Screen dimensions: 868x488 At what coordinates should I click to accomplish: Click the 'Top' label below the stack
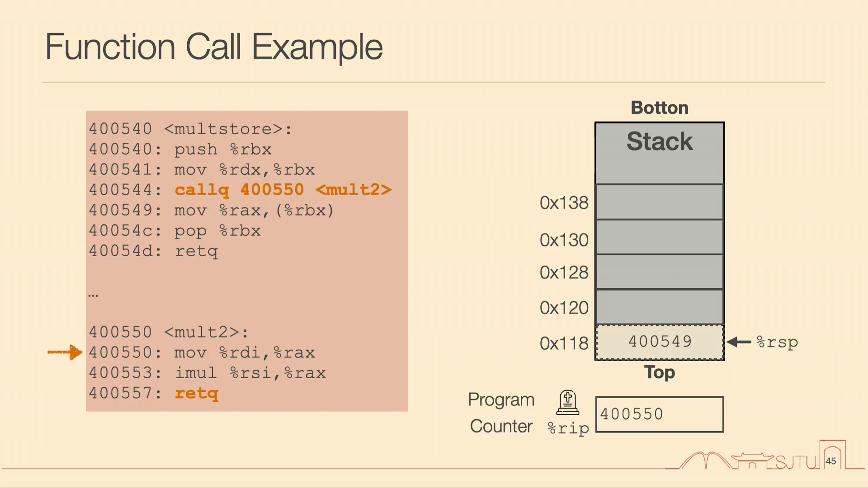[x=660, y=372]
